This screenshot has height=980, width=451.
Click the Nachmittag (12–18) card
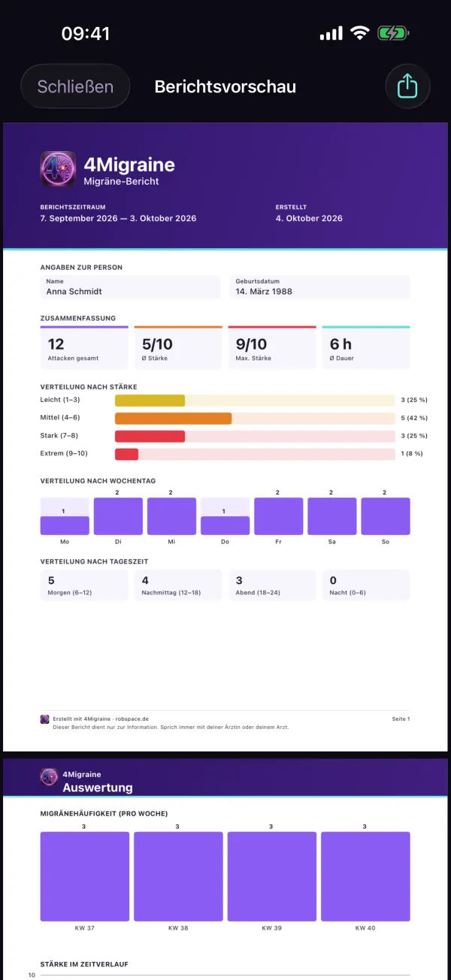[178, 585]
